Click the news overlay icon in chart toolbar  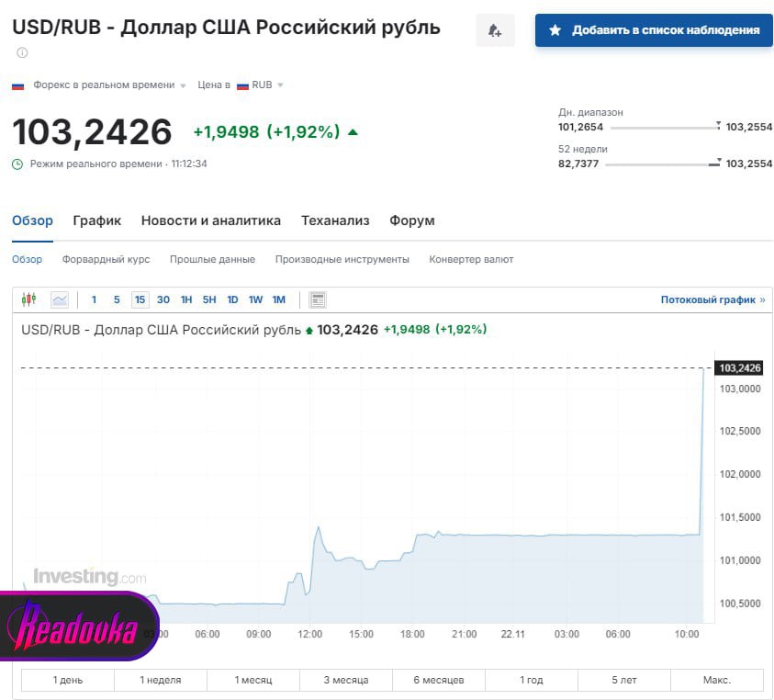pyautogui.click(x=318, y=299)
